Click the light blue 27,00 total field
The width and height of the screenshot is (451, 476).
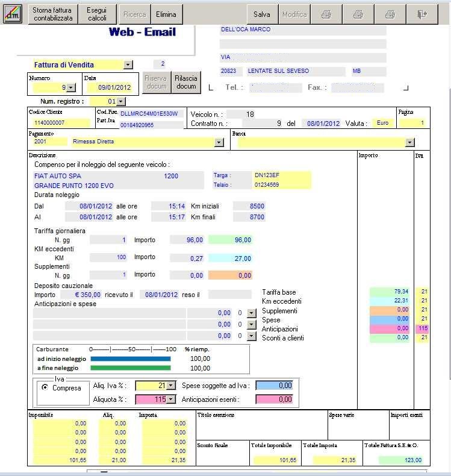point(231,258)
